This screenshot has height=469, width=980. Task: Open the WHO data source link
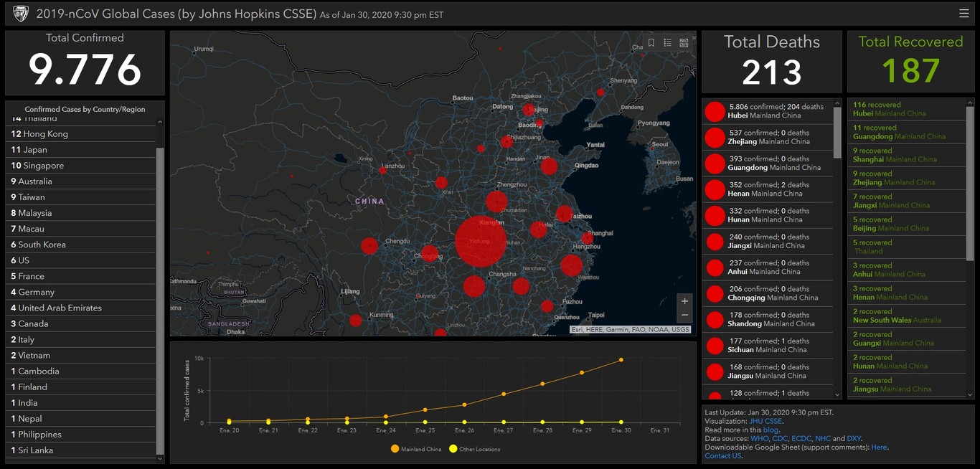click(759, 439)
